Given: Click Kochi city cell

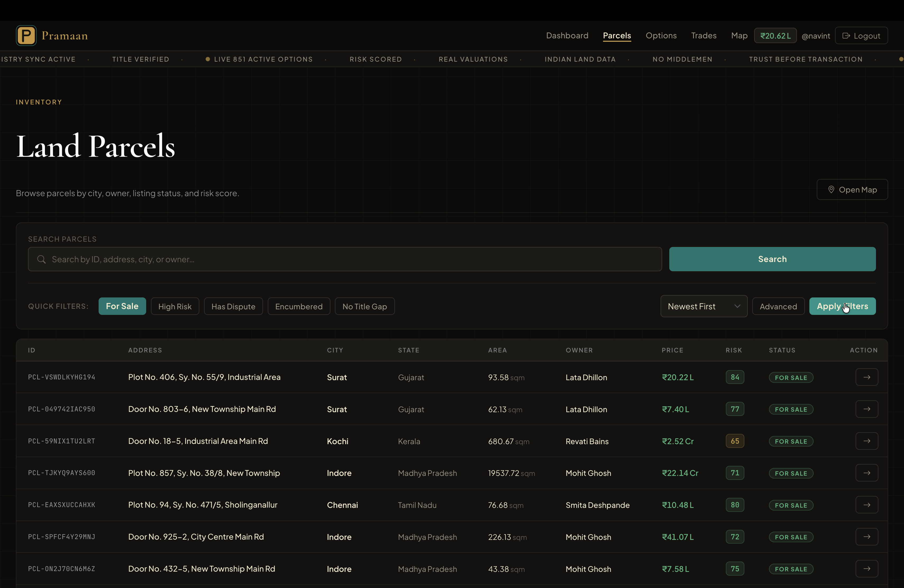Looking at the screenshot, I should click(337, 441).
